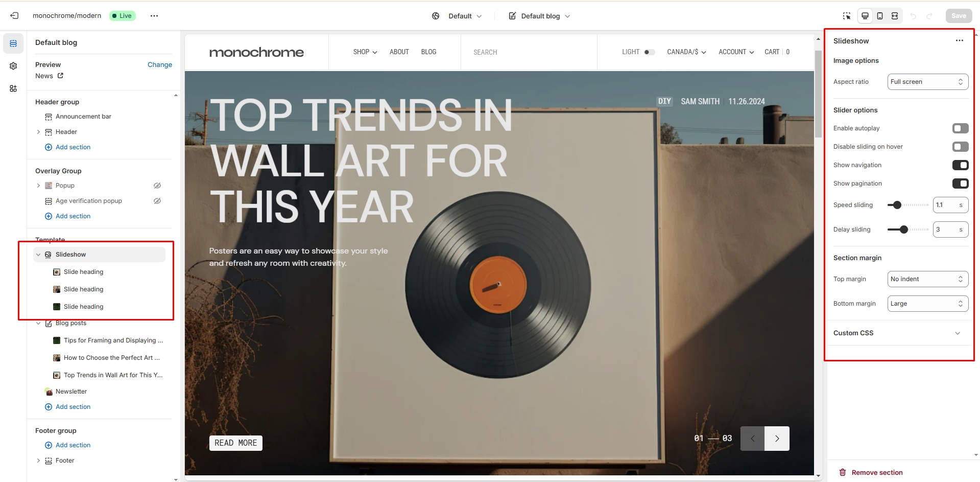Image resolution: width=980 pixels, height=482 pixels.
Task: Select the desktop preview icon
Action: click(865, 16)
